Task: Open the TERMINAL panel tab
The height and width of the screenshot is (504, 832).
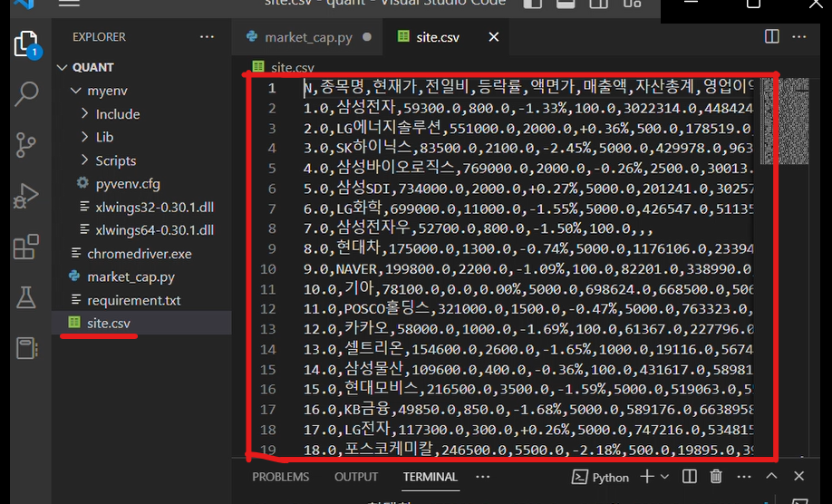Action: pos(430,477)
